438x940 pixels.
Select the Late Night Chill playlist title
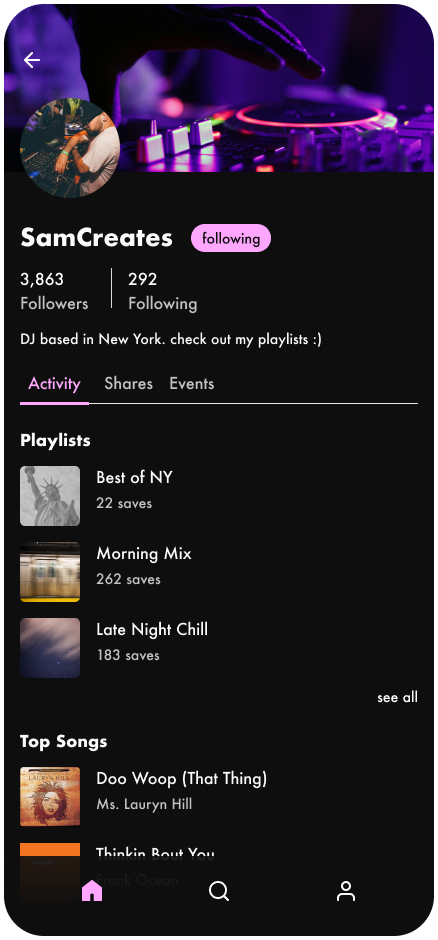click(152, 629)
